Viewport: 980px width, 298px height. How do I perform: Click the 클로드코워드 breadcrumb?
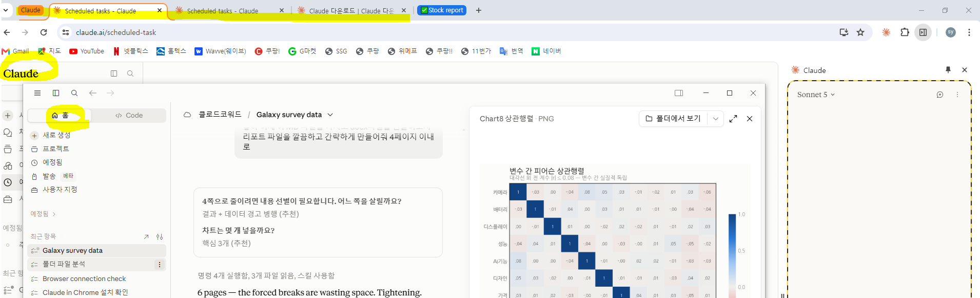click(x=220, y=115)
